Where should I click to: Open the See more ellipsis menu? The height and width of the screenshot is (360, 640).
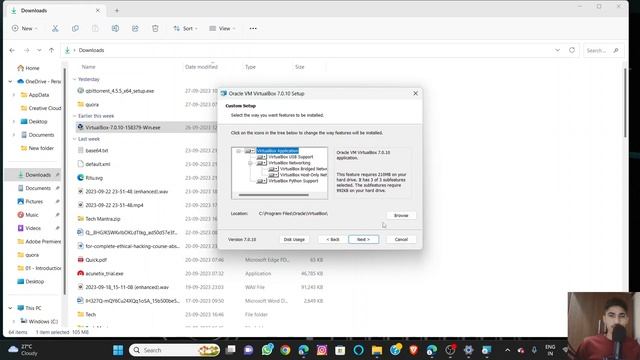coord(253,29)
